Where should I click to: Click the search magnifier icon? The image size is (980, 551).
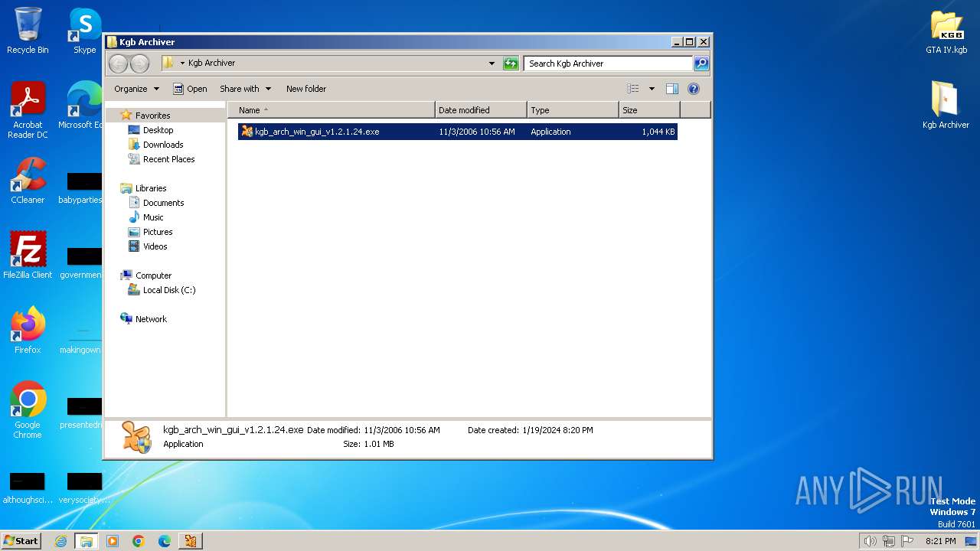701,64
